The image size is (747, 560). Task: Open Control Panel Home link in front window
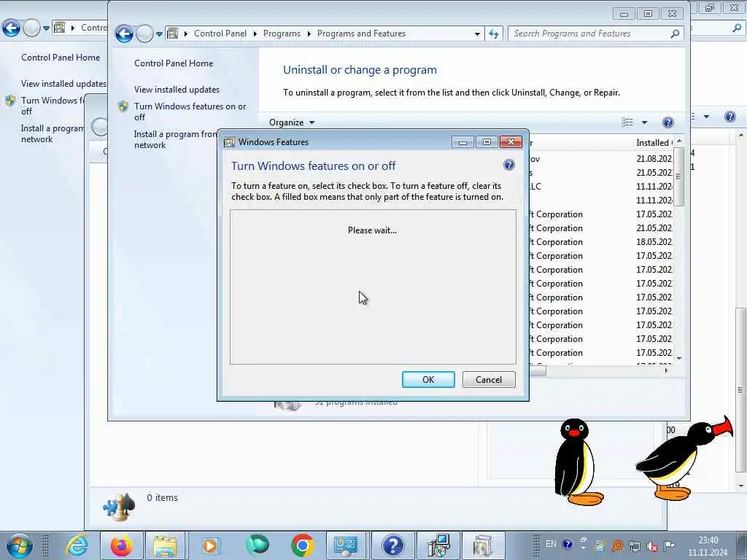pyautogui.click(x=174, y=63)
